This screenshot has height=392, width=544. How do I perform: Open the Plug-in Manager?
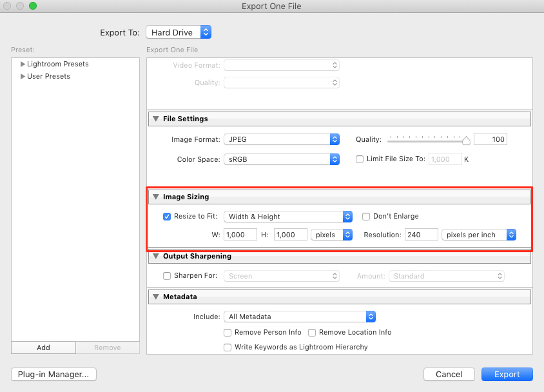pos(53,375)
